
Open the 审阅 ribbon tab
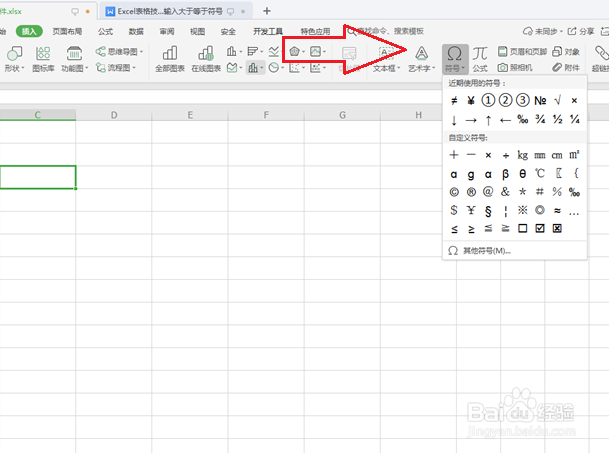[x=167, y=32]
